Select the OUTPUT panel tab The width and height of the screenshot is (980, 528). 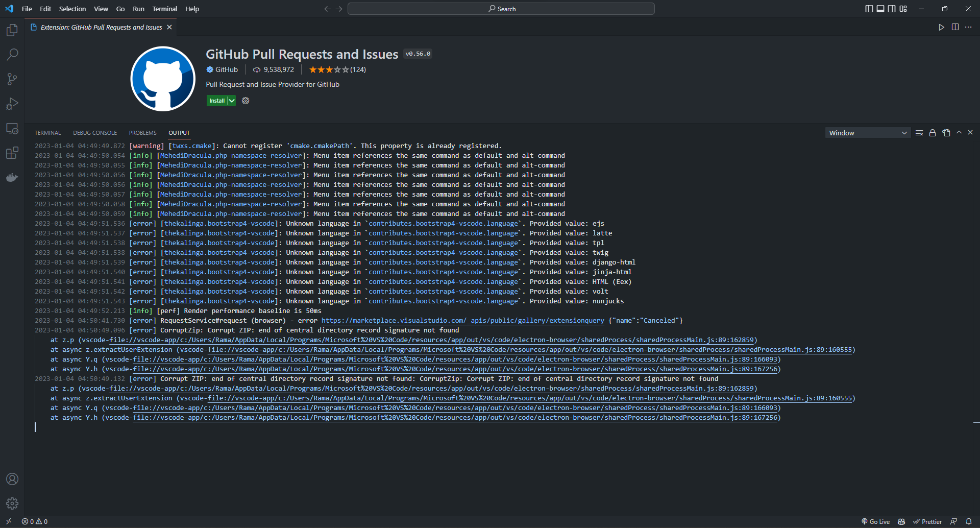[x=179, y=133]
